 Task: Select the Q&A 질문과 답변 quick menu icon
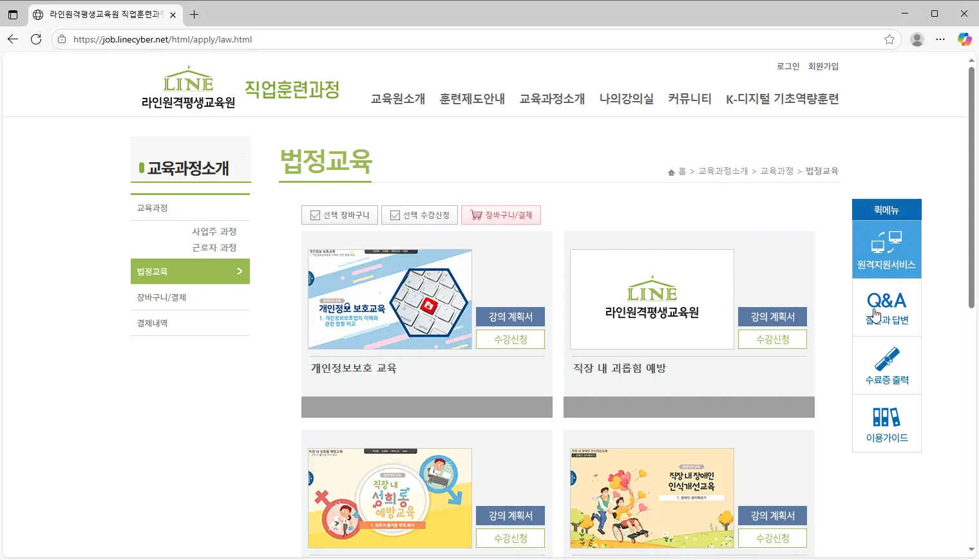pos(887,307)
